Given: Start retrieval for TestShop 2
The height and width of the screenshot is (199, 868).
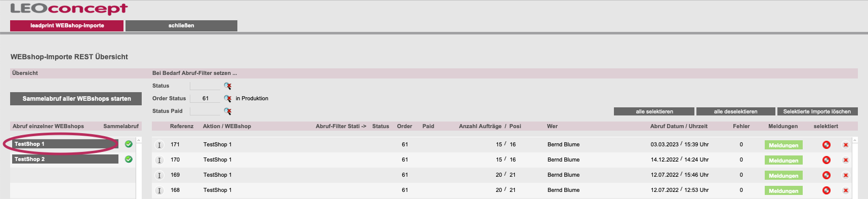Looking at the screenshot, I should (x=65, y=159).
